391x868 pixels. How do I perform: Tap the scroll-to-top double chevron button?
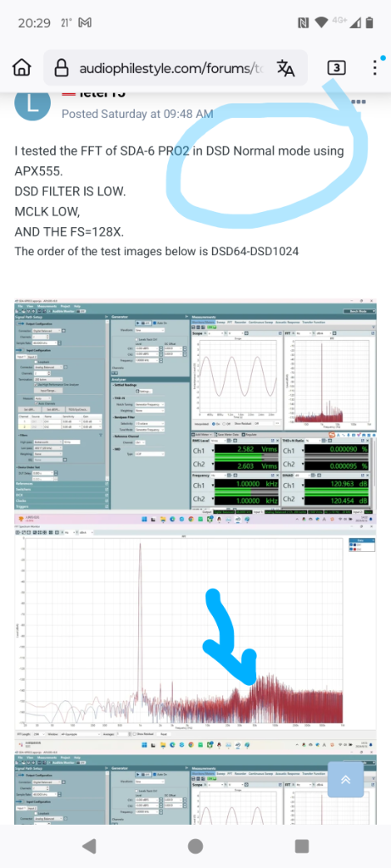[x=345, y=779]
